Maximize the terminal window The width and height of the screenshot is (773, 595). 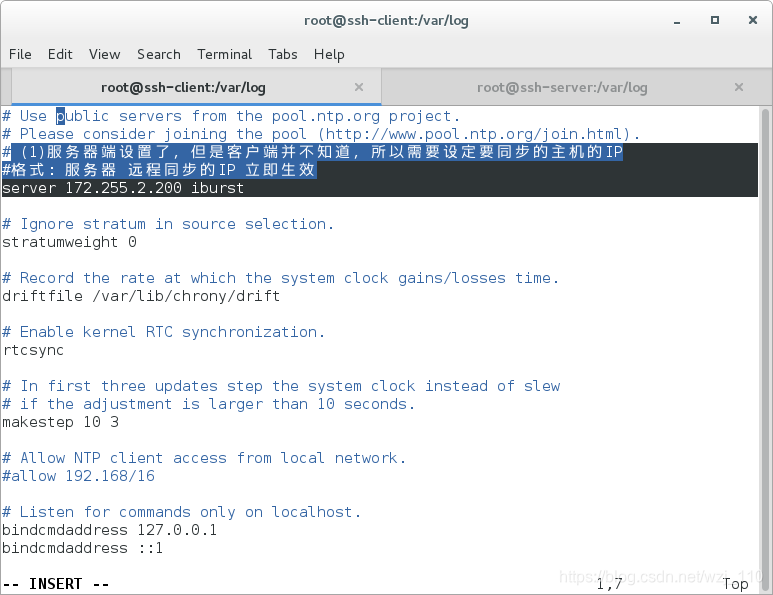[715, 20]
